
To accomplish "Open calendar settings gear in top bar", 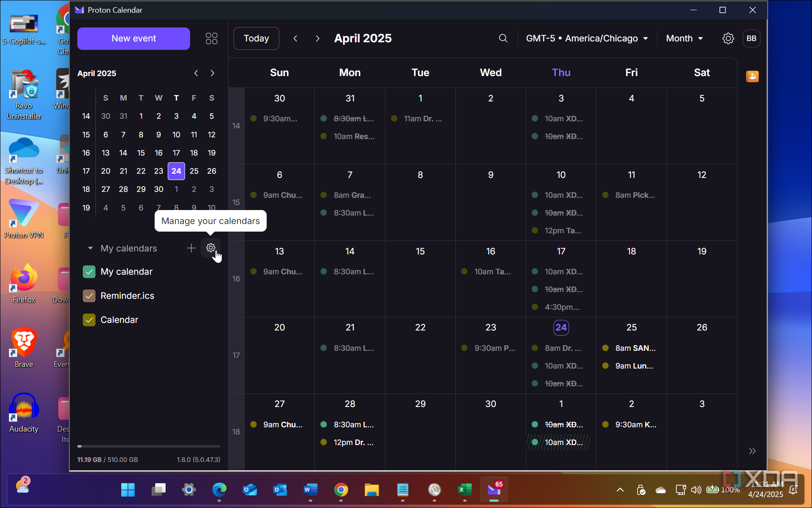I will [728, 38].
